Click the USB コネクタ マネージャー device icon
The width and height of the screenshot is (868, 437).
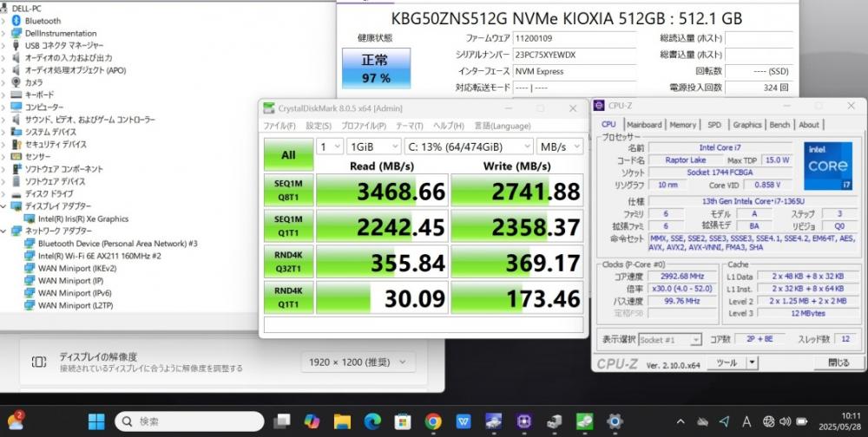(16, 45)
